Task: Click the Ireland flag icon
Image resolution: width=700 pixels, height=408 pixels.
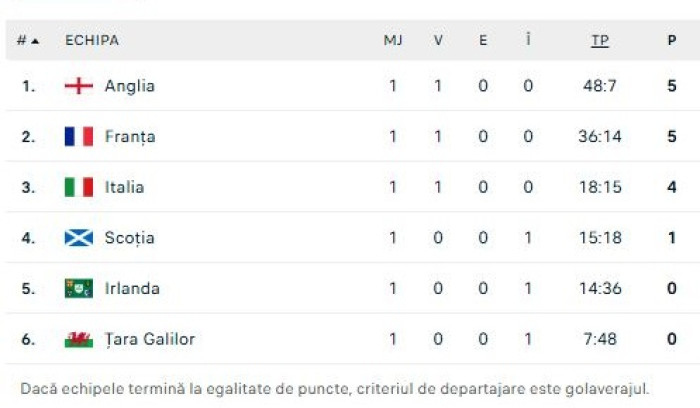Action: 79,289
